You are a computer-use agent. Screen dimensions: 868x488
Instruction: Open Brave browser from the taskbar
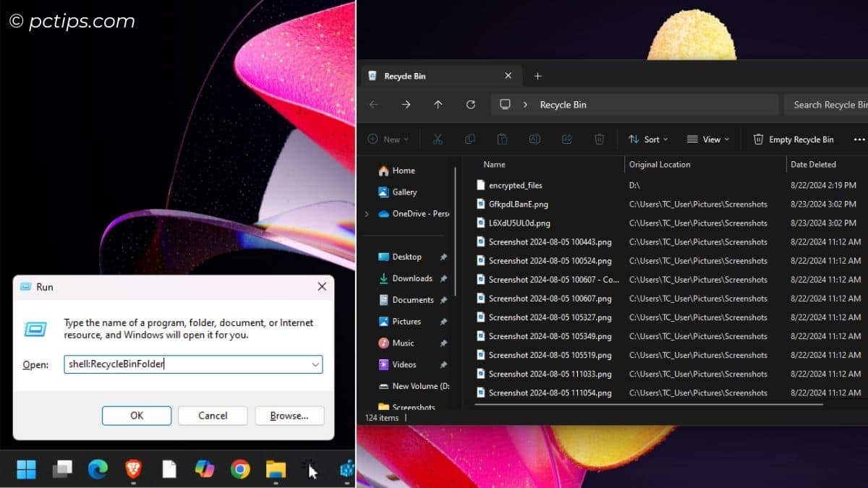(x=133, y=469)
